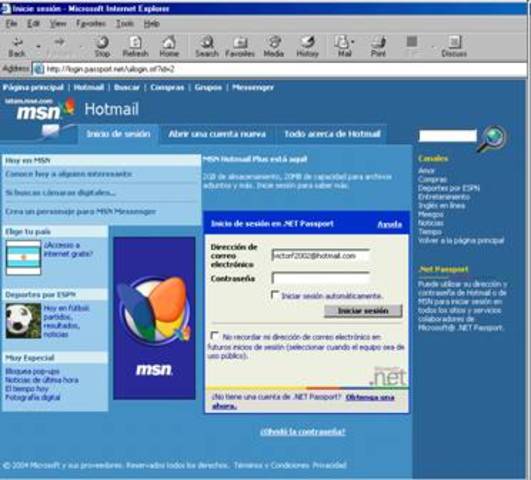The width and height of the screenshot is (531, 480).
Task: Click the Back toolbar button
Action: (x=17, y=47)
